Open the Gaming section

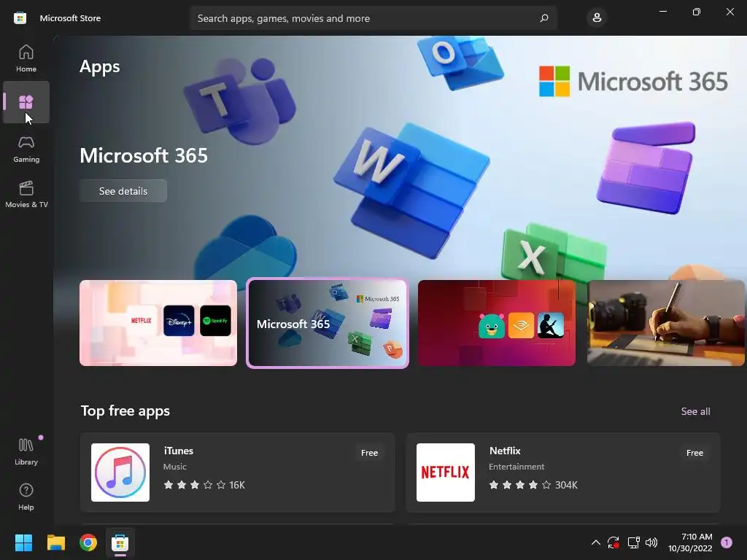click(26, 149)
